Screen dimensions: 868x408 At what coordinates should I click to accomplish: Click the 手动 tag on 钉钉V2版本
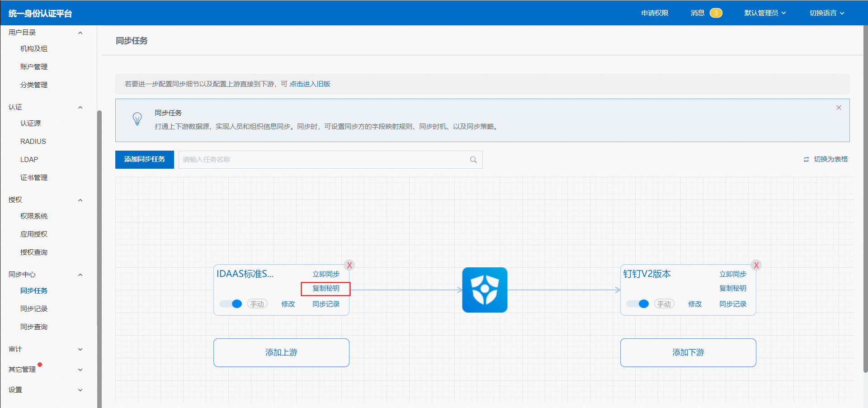pyautogui.click(x=664, y=304)
